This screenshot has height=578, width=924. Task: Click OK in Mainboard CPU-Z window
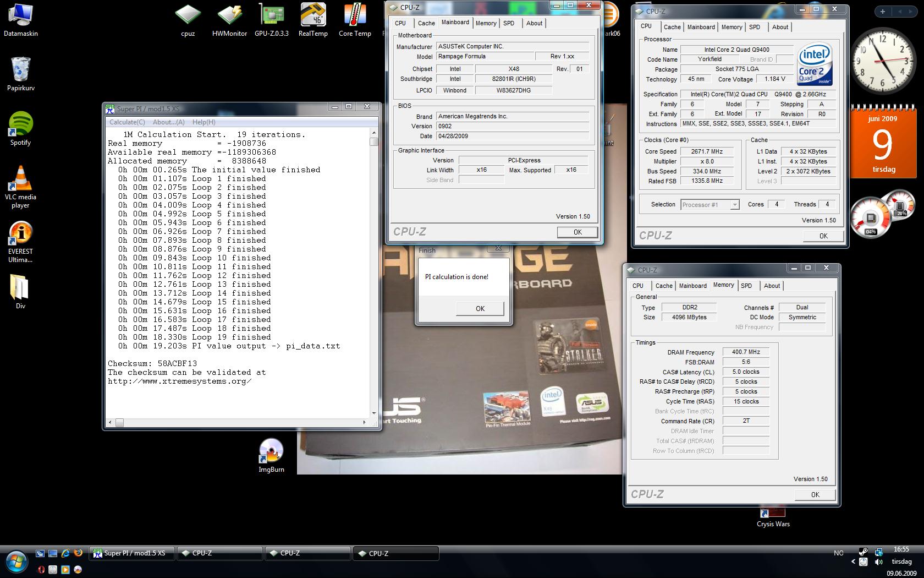click(577, 232)
